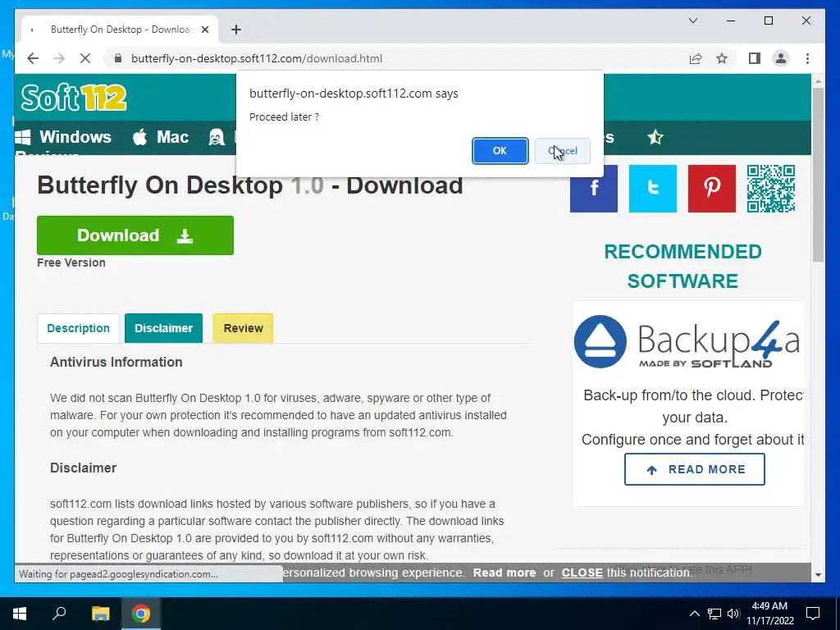Open the taskbar clock and date
Screen dimensions: 840x630
[x=769, y=614]
